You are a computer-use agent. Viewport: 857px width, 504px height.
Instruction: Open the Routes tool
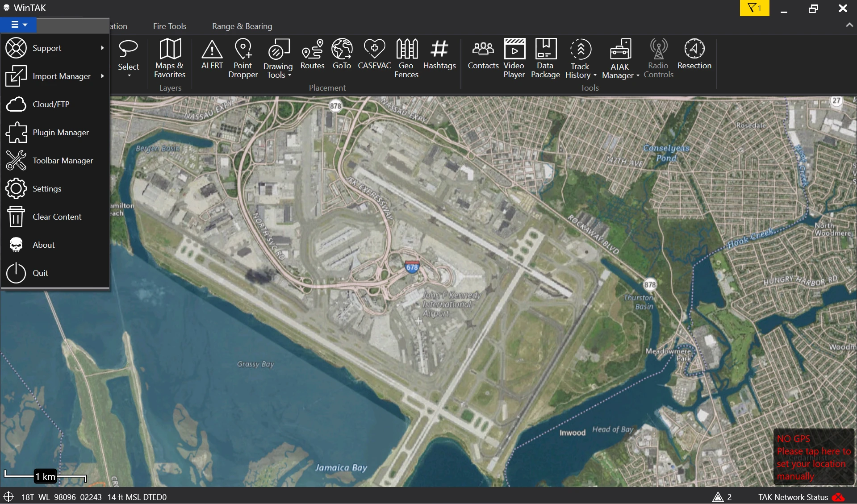coord(312,54)
